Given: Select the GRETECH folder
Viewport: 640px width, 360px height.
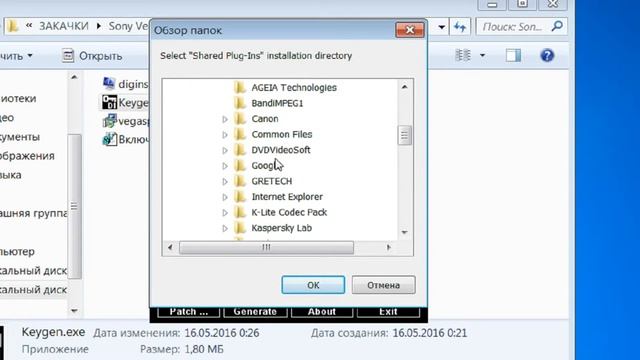Looking at the screenshot, I should click(x=271, y=181).
